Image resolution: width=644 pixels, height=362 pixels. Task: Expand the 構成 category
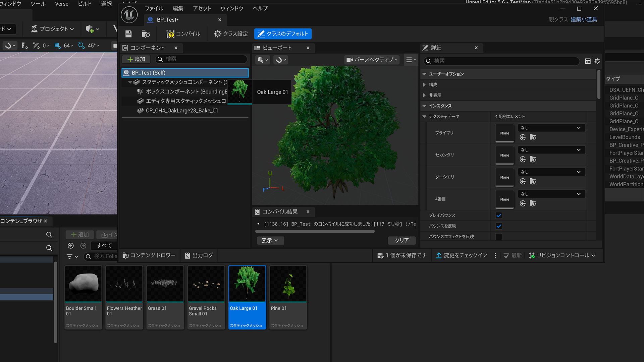[424, 84]
